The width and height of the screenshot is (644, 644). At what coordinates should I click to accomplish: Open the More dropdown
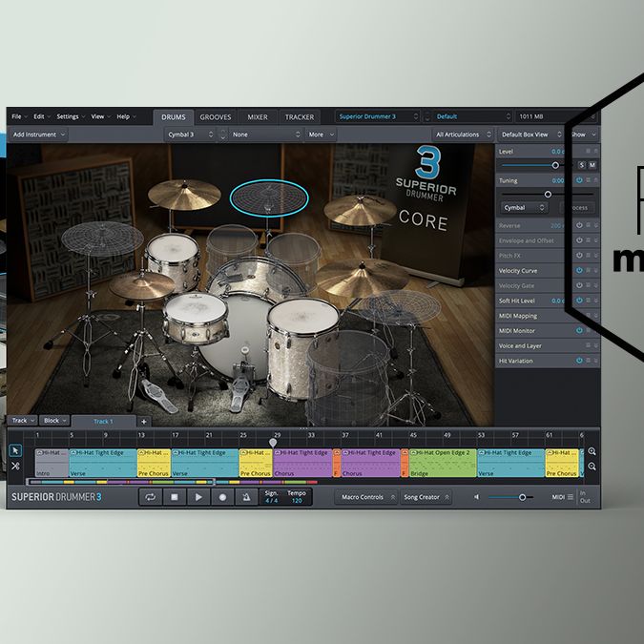tap(321, 135)
